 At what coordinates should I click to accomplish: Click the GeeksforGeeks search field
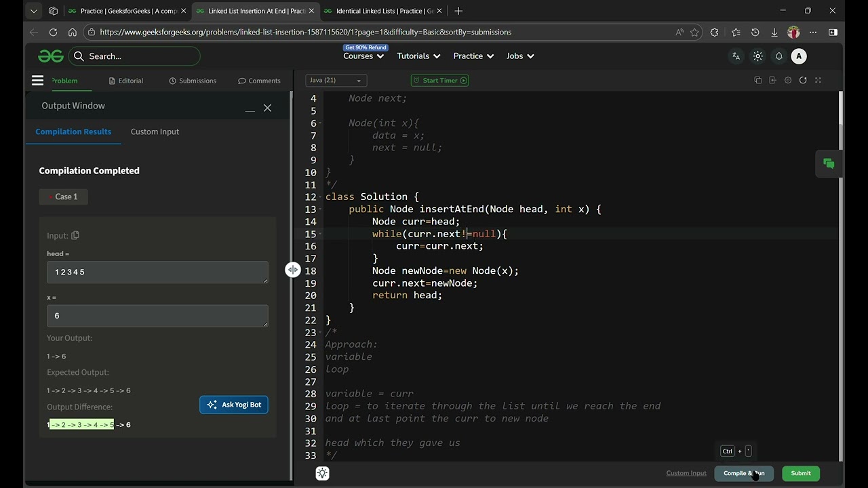pos(134,56)
